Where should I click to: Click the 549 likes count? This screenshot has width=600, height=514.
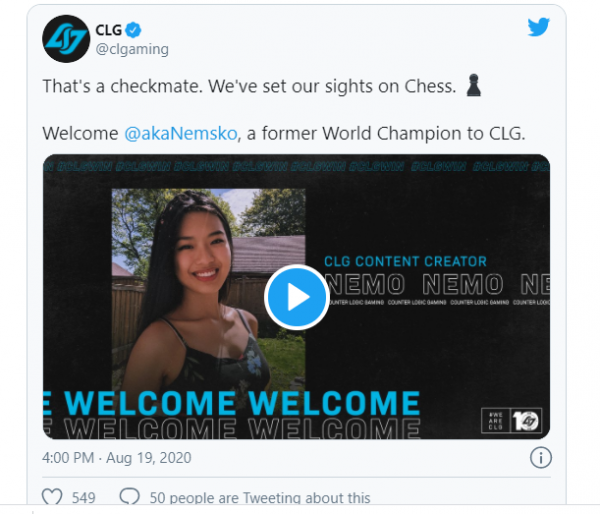pos(83,498)
